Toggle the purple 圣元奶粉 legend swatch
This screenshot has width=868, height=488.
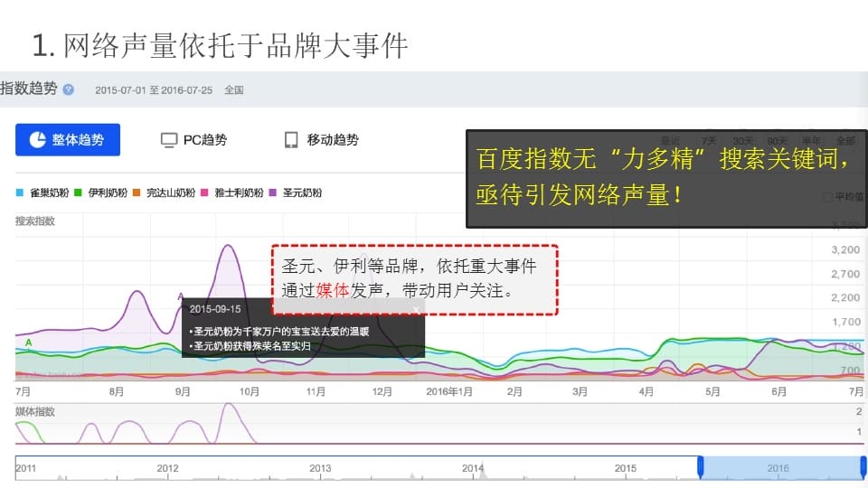272,192
